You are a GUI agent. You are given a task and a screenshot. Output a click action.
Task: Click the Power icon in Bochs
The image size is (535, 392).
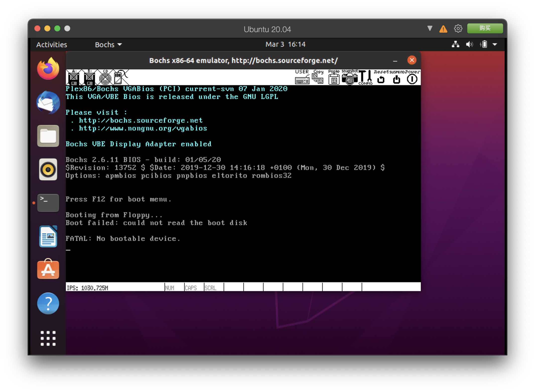(412, 77)
